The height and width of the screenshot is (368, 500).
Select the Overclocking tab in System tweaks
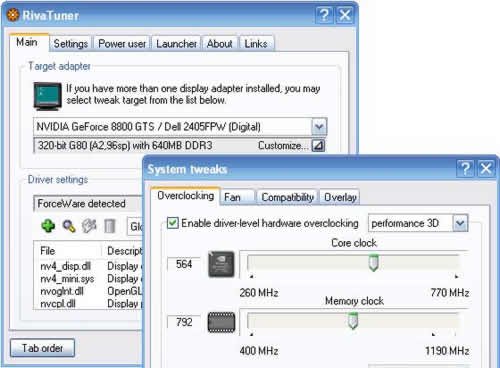(185, 196)
